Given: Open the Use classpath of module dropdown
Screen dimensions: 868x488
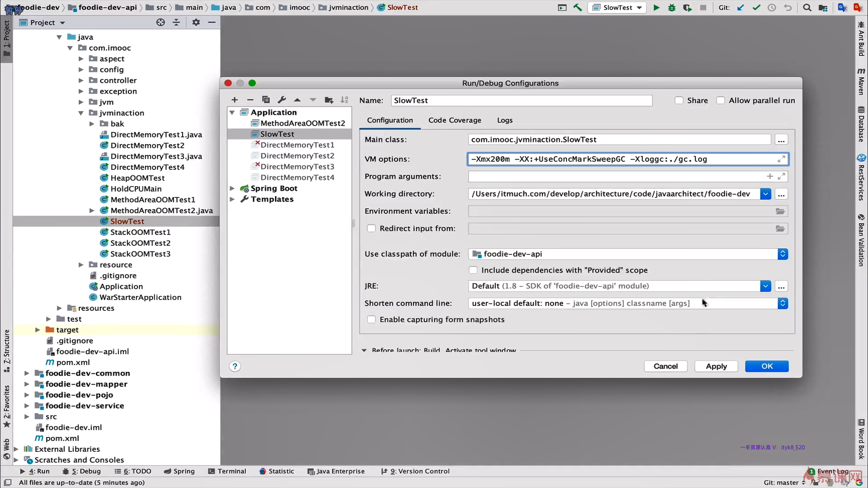Looking at the screenshot, I should tap(783, 254).
